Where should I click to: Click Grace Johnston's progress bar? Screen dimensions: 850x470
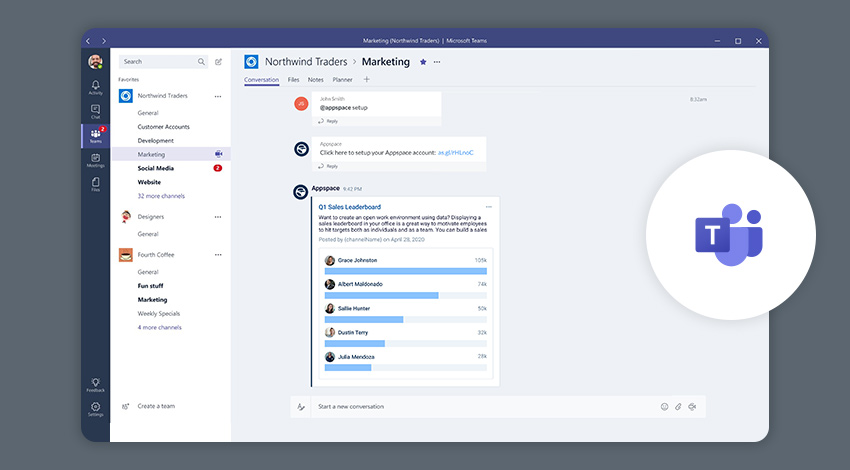pyautogui.click(x=405, y=271)
